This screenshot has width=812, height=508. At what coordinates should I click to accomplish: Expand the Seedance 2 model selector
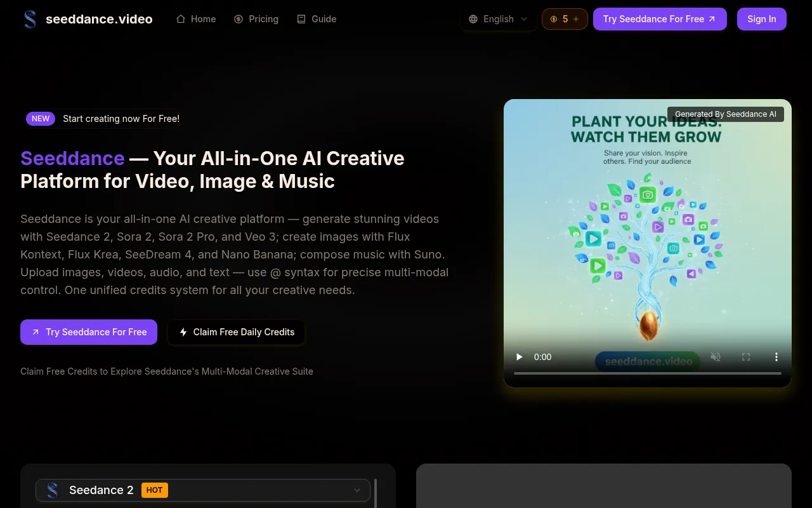click(203, 490)
